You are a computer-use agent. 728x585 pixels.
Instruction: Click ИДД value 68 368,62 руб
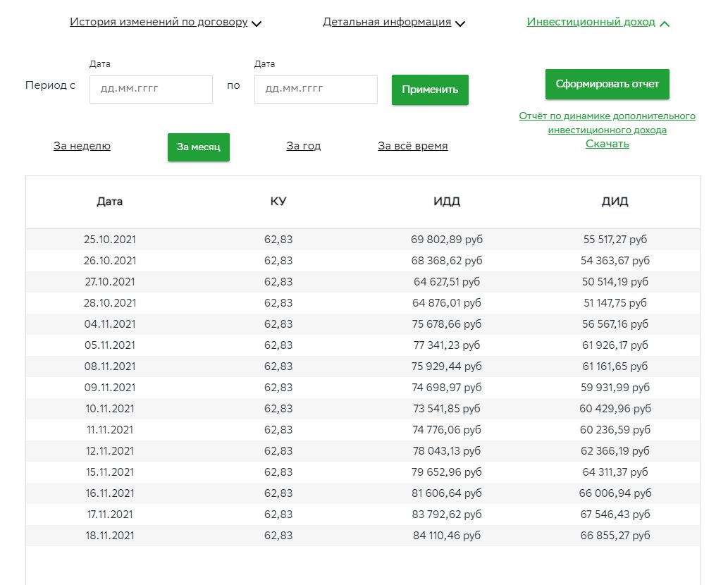point(447,261)
